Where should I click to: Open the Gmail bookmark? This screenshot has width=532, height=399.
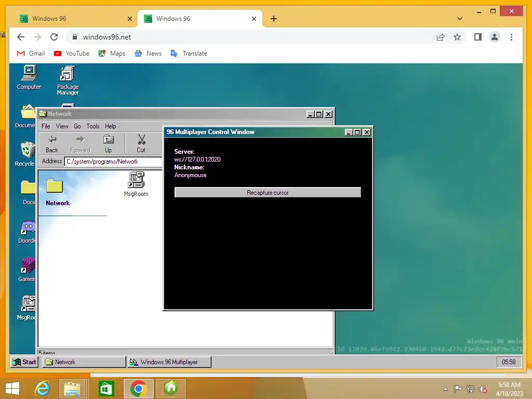point(31,54)
